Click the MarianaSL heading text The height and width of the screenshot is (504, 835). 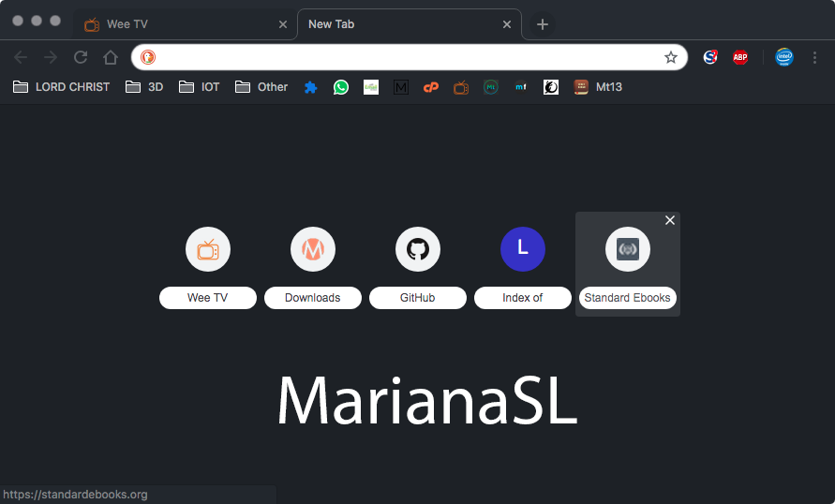tap(427, 400)
